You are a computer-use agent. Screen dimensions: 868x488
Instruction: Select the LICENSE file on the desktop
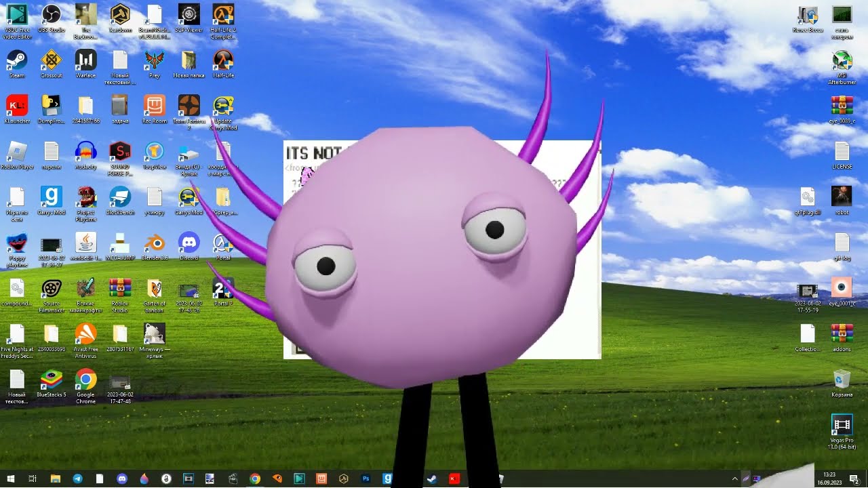click(842, 155)
